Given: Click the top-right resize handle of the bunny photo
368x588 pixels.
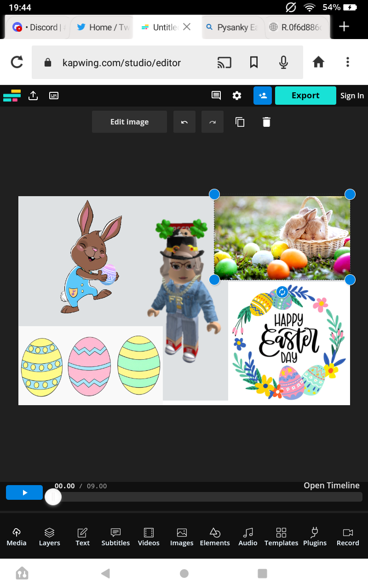Looking at the screenshot, I should coord(350,194).
